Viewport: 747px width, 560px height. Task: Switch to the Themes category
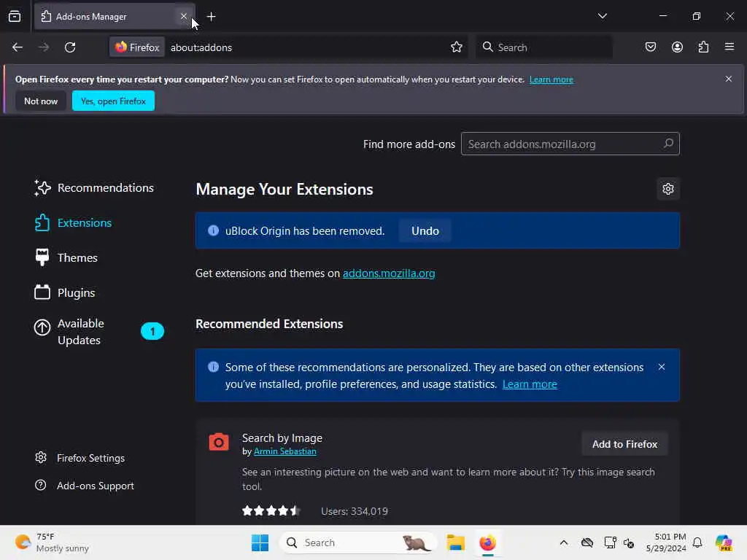(x=66, y=257)
